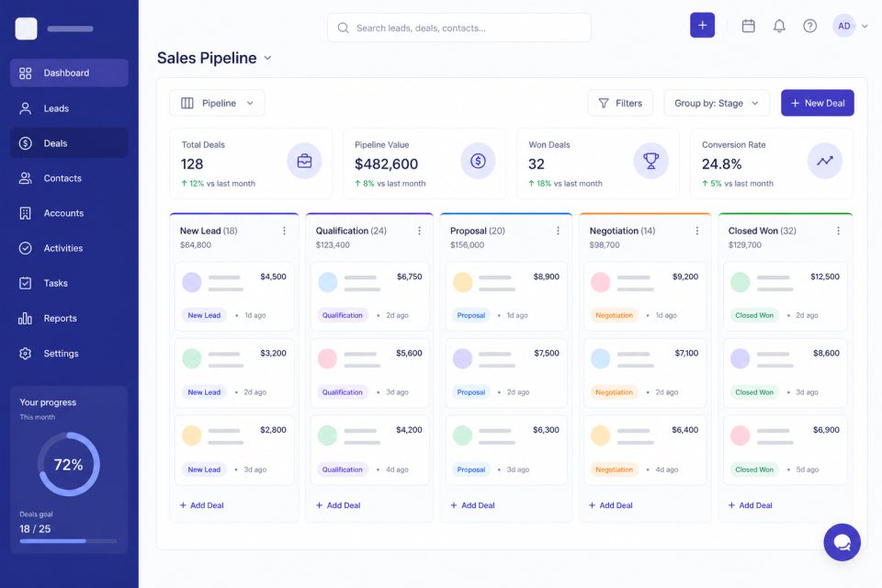Open Negotiation column options menu
882x588 pixels.
point(697,231)
